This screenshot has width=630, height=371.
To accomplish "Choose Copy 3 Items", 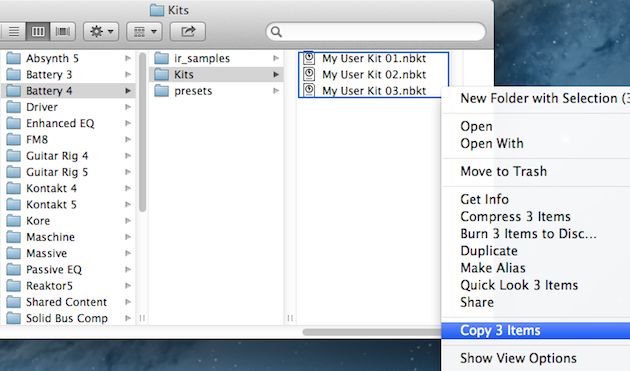I will (x=536, y=330).
